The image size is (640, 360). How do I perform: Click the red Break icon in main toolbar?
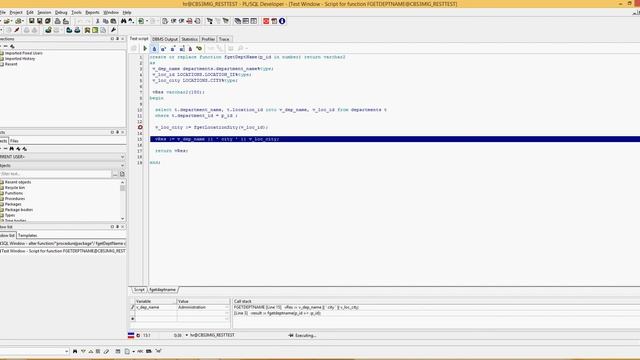point(266,21)
